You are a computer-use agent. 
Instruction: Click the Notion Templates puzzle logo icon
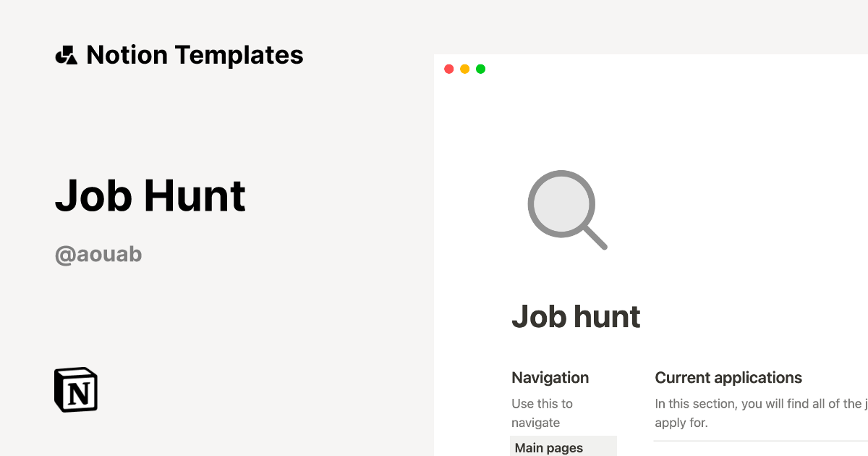pos(66,54)
